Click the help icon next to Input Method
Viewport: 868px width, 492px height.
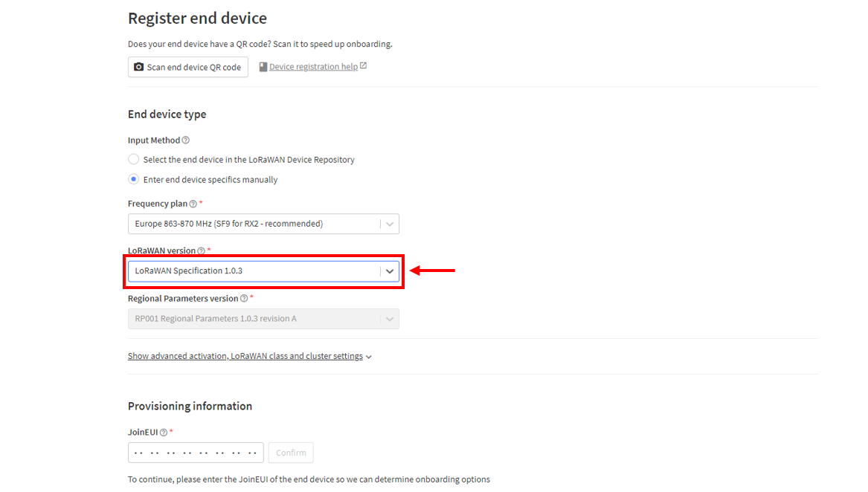[x=186, y=140]
